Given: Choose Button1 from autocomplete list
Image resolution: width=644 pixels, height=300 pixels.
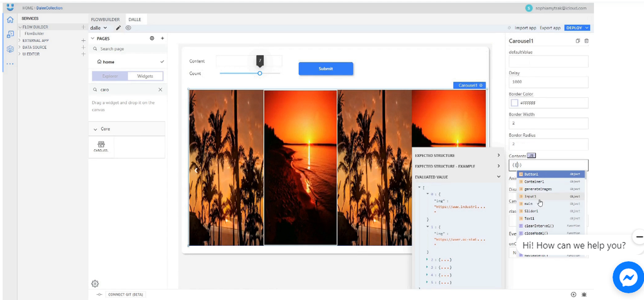Looking at the screenshot, I should point(551,174).
